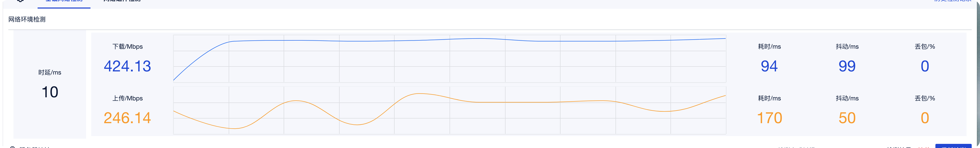Click the download jitter value 99

(x=847, y=66)
